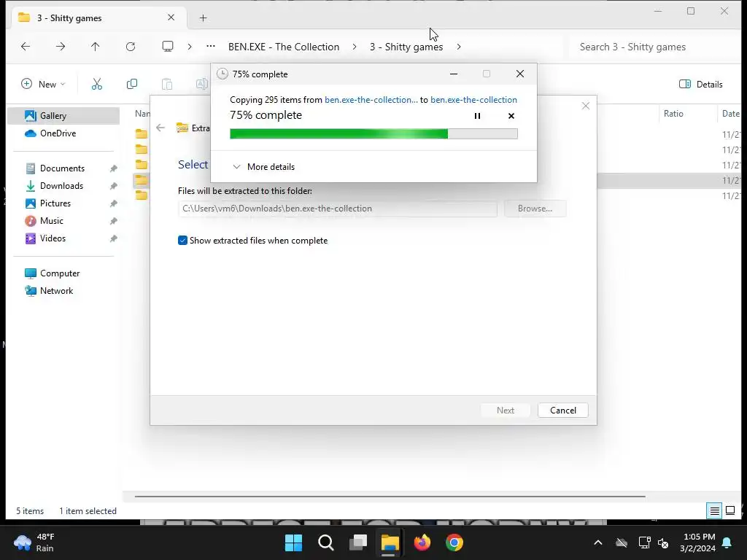Click the Next button in wizard
747x560 pixels.
506,411
